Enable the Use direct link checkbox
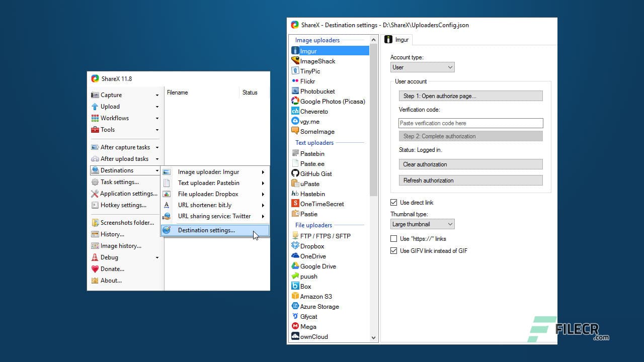This screenshot has height=362, width=644. tap(394, 202)
